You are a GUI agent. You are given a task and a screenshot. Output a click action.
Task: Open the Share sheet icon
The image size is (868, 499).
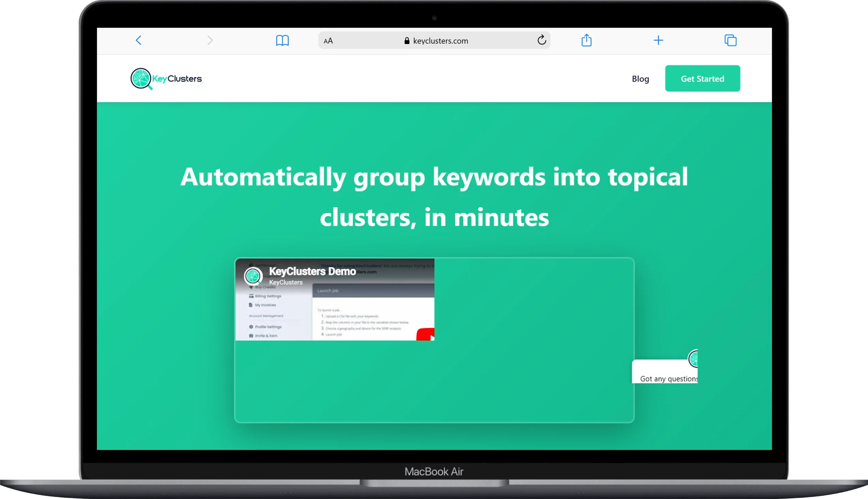pyautogui.click(x=587, y=40)
